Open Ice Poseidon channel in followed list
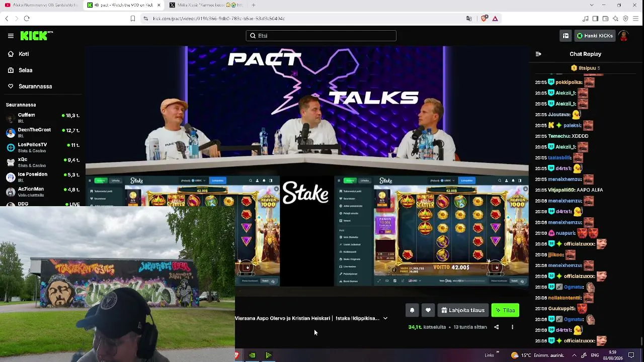 43,177
